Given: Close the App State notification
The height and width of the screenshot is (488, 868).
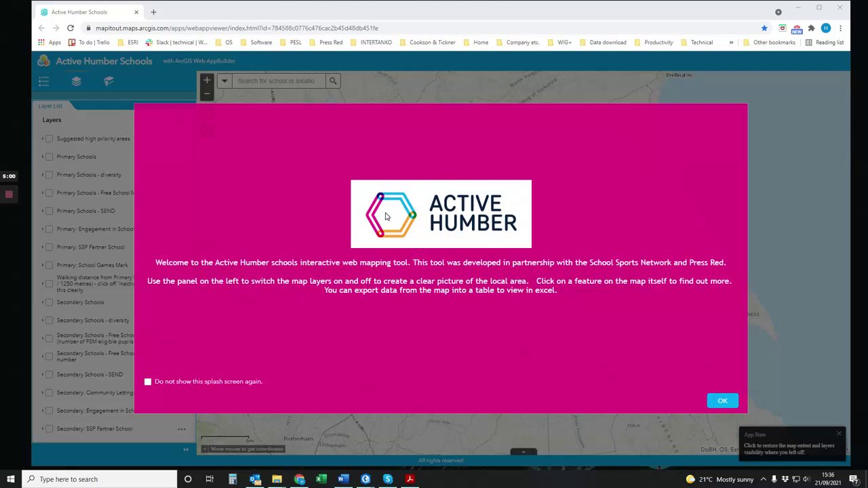Looking at the screenshot, I should pyautogui.click(x=839, y=434).
